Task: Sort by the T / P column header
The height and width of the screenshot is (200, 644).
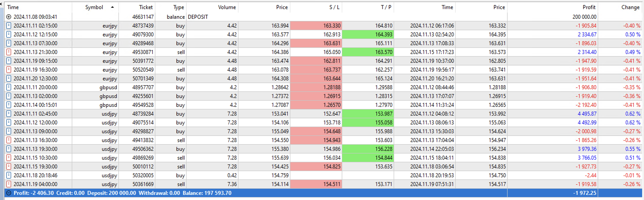Action: click(x=368, y=7)
